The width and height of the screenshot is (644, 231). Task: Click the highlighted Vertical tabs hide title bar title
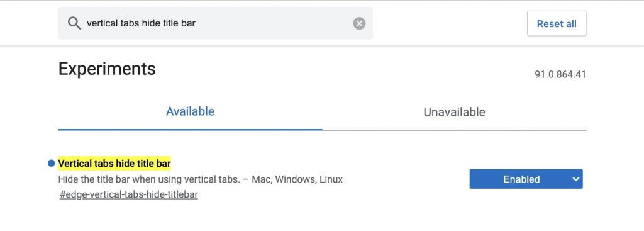(x=114, y=163)
